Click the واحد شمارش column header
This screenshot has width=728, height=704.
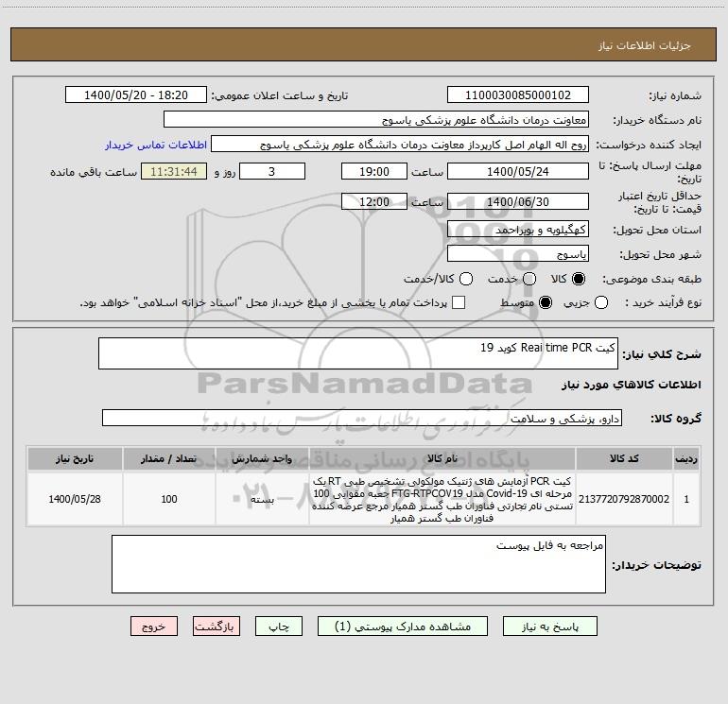coord(262,458)
